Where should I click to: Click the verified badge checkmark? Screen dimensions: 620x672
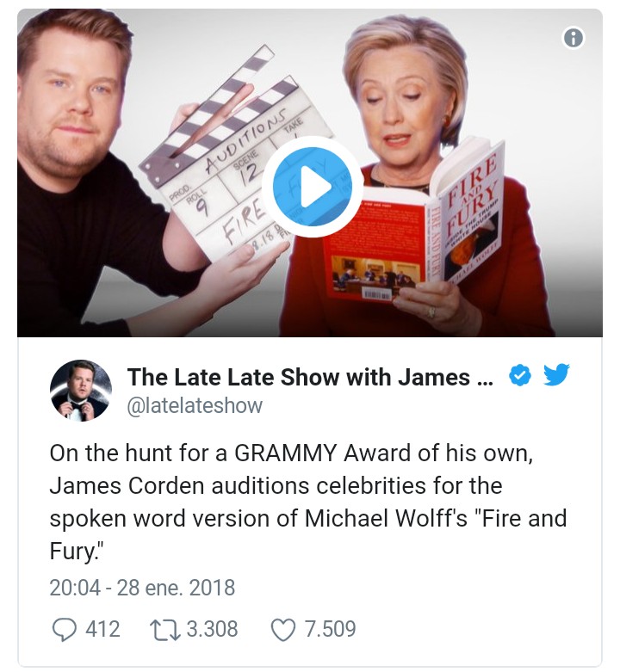(x=519, y=375)
